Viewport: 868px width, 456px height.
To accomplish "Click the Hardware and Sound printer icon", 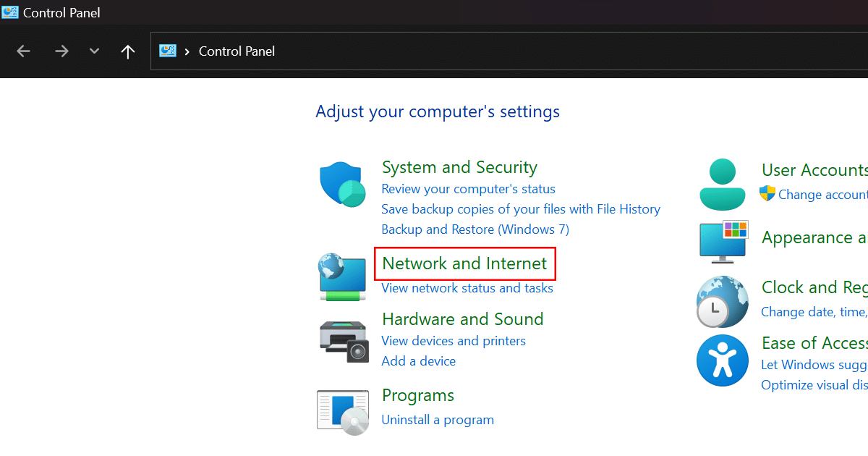I will pyautogui.click(x=344, y=339).
